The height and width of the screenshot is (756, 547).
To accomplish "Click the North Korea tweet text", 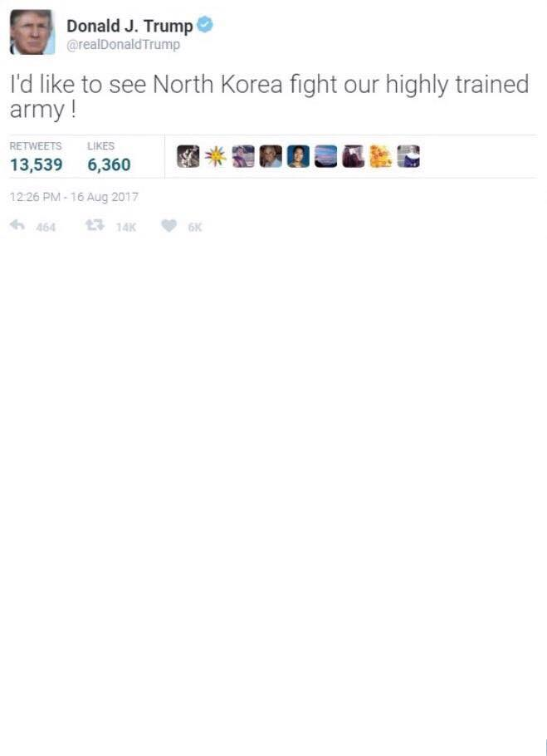I will [270, 96].
